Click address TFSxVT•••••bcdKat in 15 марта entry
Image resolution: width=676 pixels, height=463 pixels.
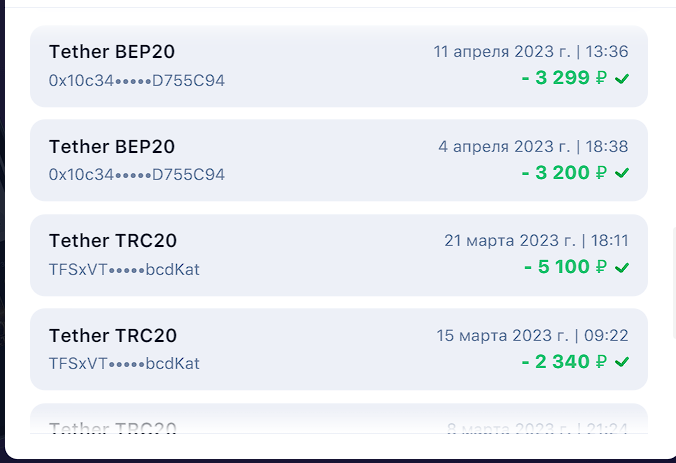point(124,363)
